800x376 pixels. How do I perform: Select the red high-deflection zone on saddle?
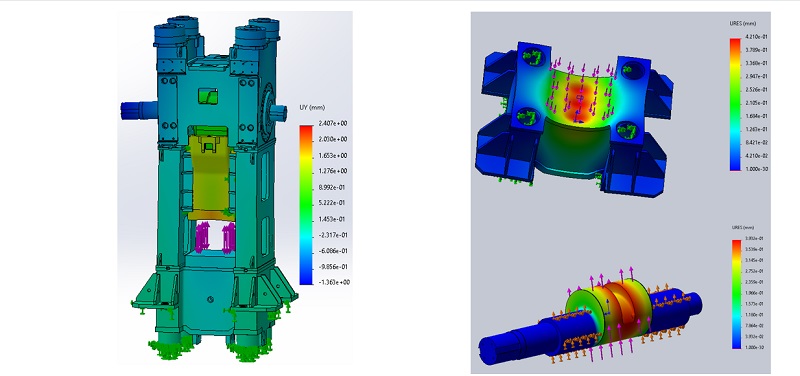point(576,98)
